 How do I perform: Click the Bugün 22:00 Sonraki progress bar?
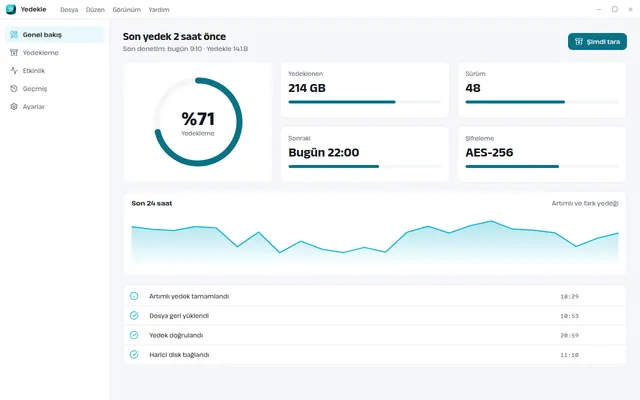click(x=364, y=167)
